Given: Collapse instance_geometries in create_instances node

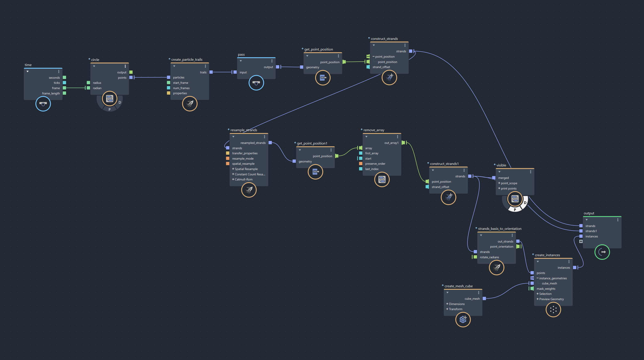Looking at the screenshot, I should (538, 278).
